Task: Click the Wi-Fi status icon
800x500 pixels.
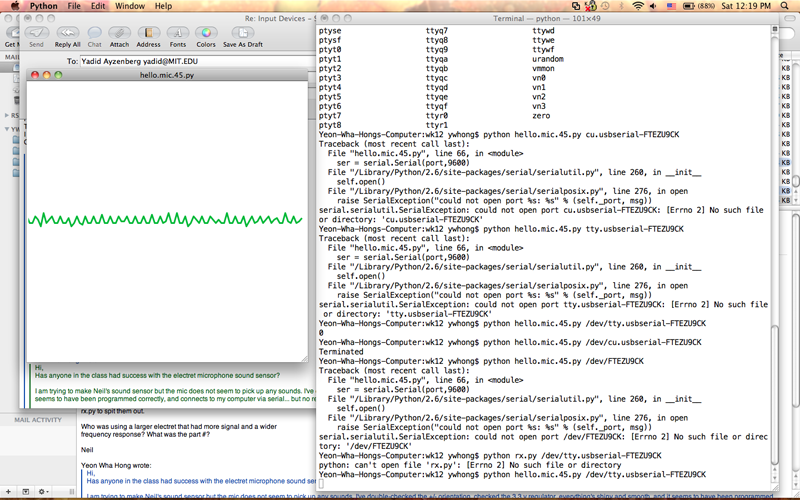Action: [637, 6]
